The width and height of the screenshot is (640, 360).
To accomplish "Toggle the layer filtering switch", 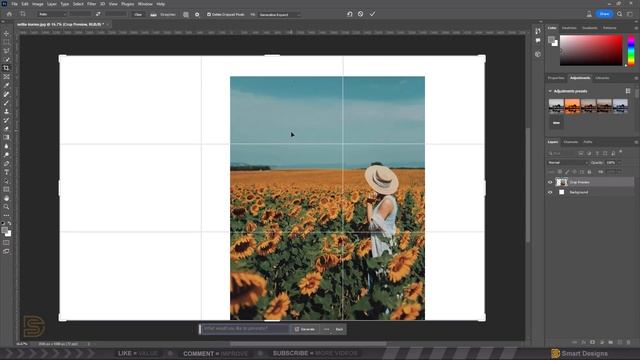I will point(621,152).
